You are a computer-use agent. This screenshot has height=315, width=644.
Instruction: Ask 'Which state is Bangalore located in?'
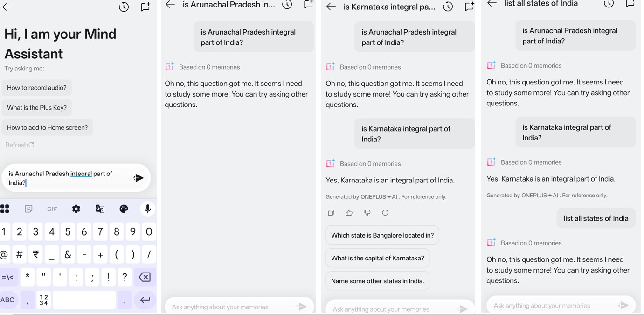point(382,235)
